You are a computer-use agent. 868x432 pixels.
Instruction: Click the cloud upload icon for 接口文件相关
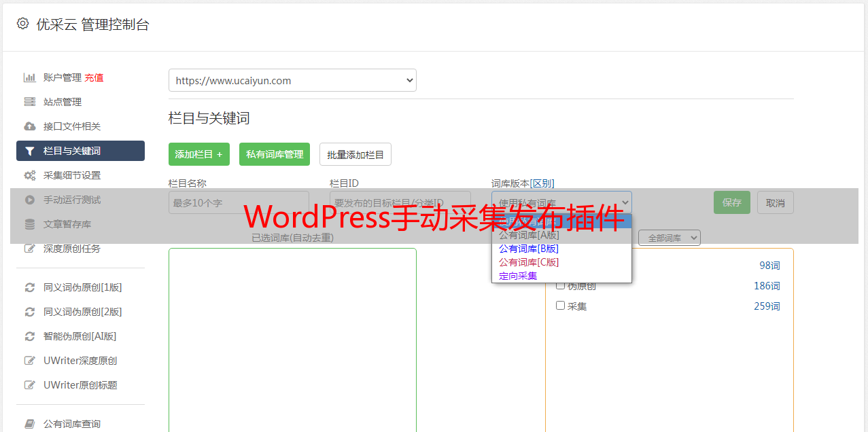point(30,126)
